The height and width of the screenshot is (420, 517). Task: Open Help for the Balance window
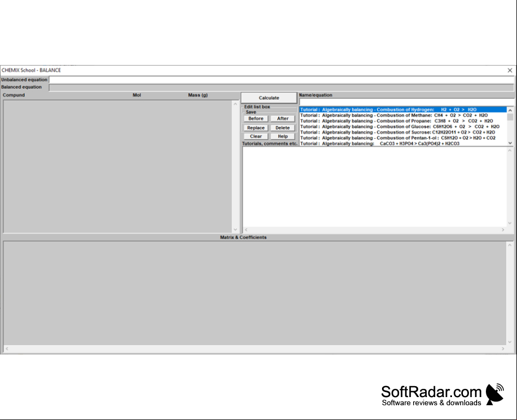click(283, 137)
